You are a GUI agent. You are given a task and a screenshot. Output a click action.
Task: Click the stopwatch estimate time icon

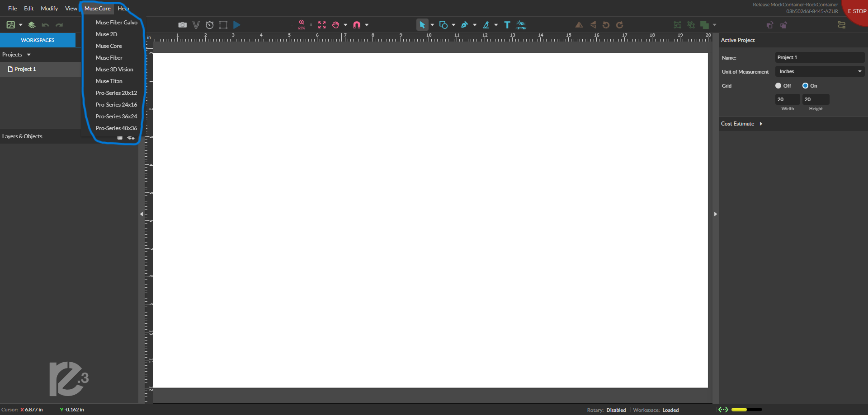pyautogui.click(x=209, y=25)
